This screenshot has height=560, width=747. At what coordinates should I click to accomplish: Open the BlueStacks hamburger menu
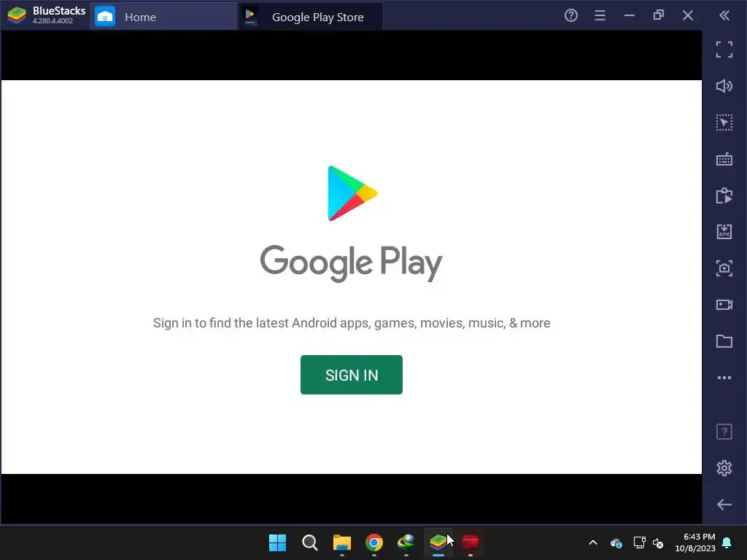coord(600,16)
